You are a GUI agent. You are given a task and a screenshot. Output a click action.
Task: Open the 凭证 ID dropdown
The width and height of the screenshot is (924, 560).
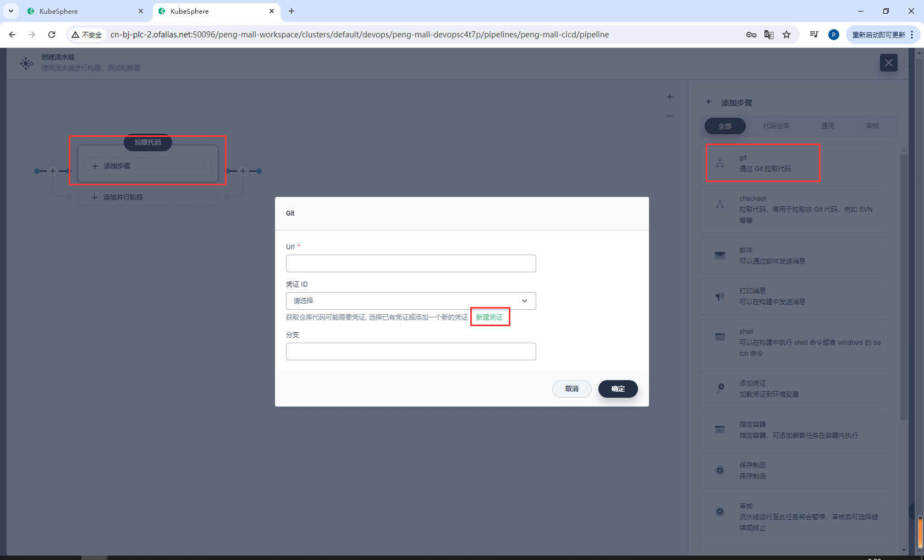(411, 301)
